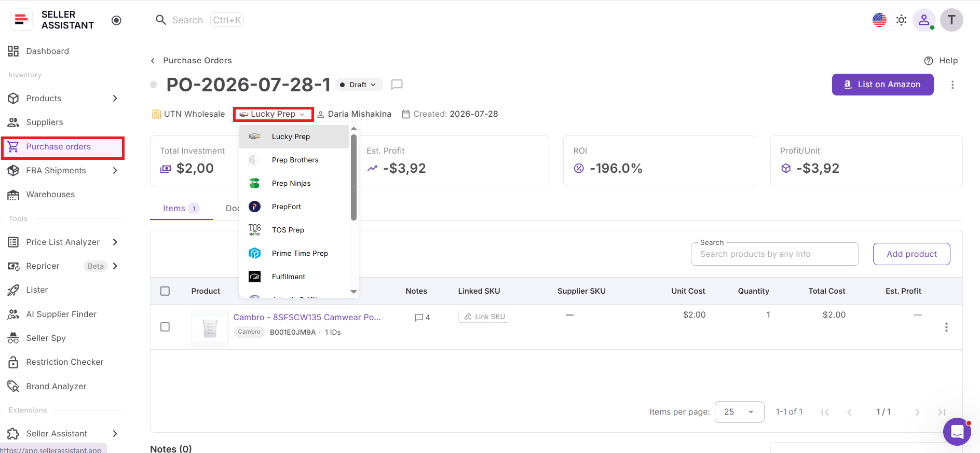Image resolution: width=980 pixels, height=453 pixels.
Task: Open the T profile avatar
Action: (951, 20)
